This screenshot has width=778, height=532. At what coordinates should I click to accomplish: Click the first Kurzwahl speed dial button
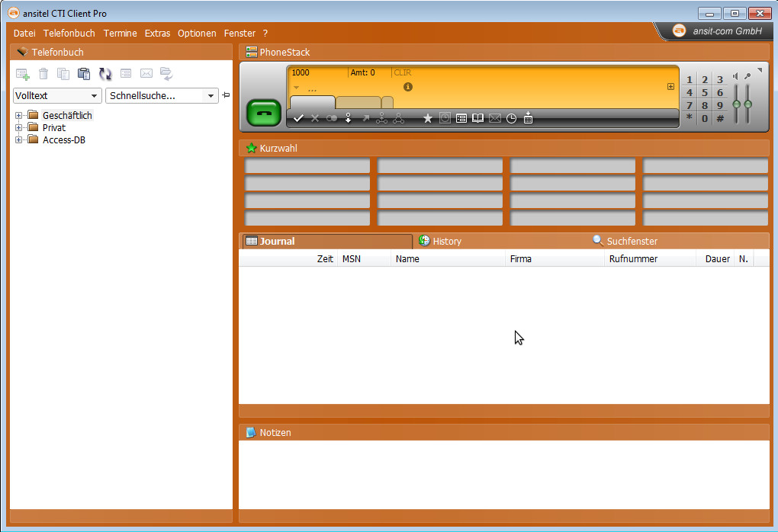[307, 166]
